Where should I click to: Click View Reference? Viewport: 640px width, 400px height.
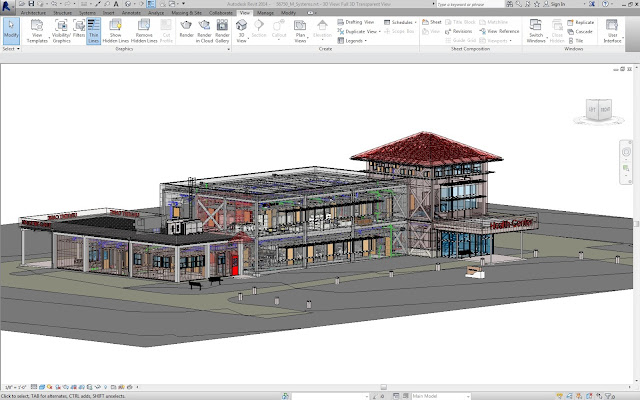499,31
